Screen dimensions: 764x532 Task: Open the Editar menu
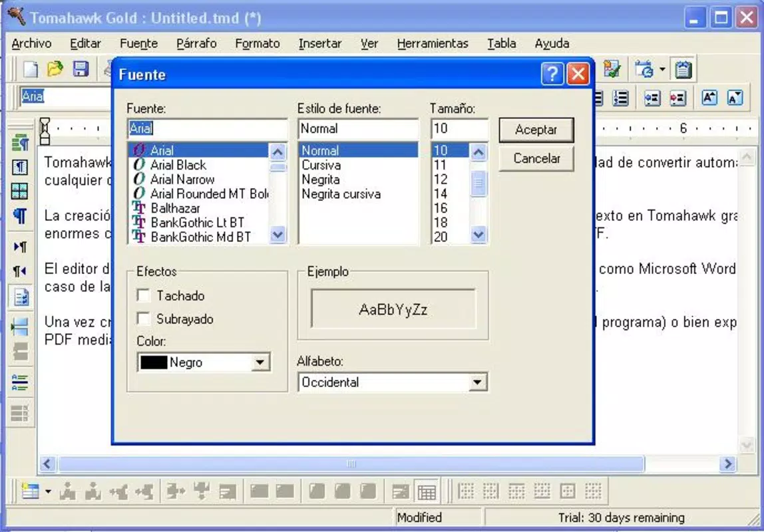(85, 43)
